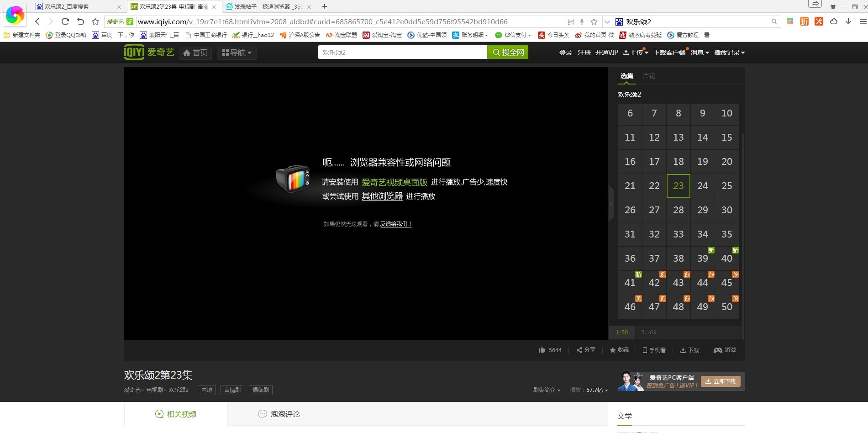Click the 注册 register link
The width and height of the screenshot is (868, 433).
(x=584, y=53)
